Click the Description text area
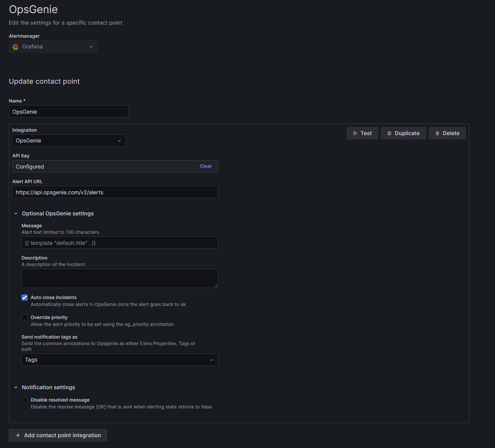The image size is (495, 448). tap(119, 278)
